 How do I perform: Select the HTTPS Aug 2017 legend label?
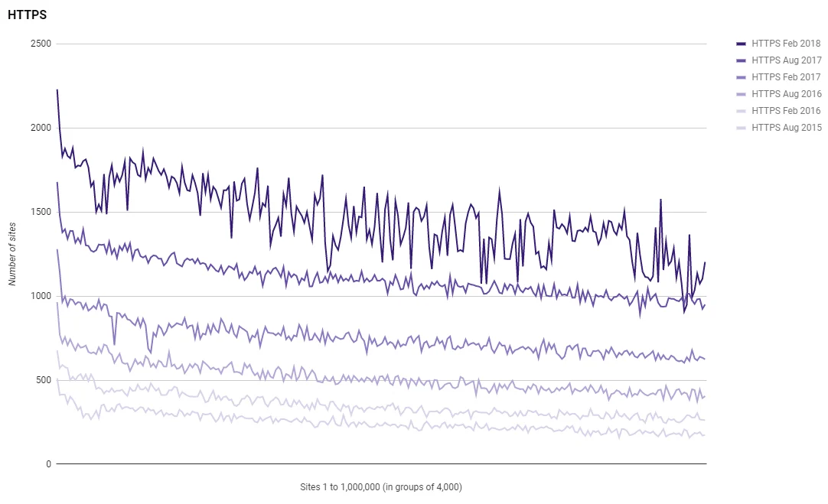[x=786, y=60]
